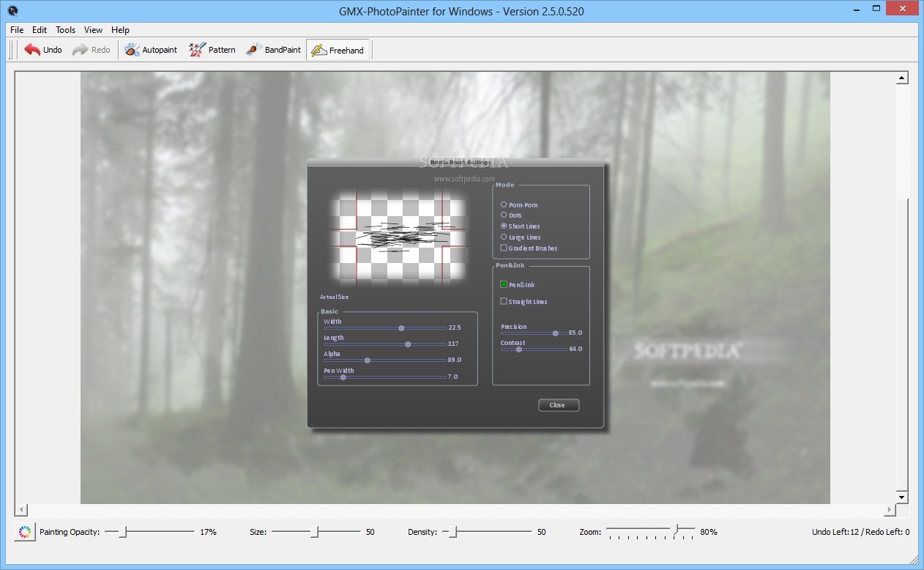Click the Density slider handle
924x570 pixels.
tap(454, 532)
